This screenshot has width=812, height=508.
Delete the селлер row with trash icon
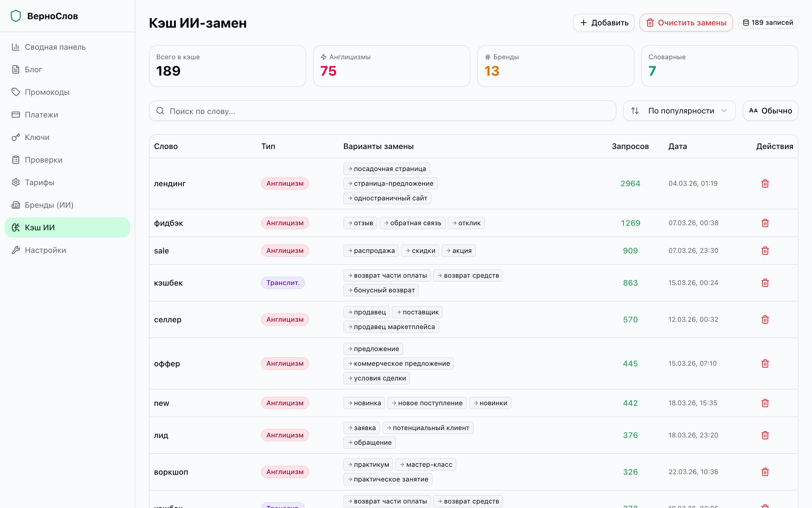click(x=765, y=320)
